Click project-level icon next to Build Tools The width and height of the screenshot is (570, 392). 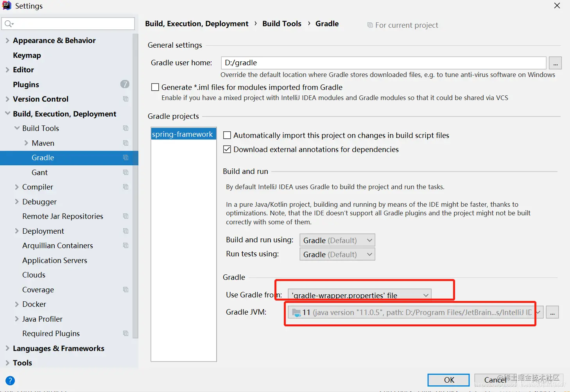pyautogui.click(x=125, y=128)
